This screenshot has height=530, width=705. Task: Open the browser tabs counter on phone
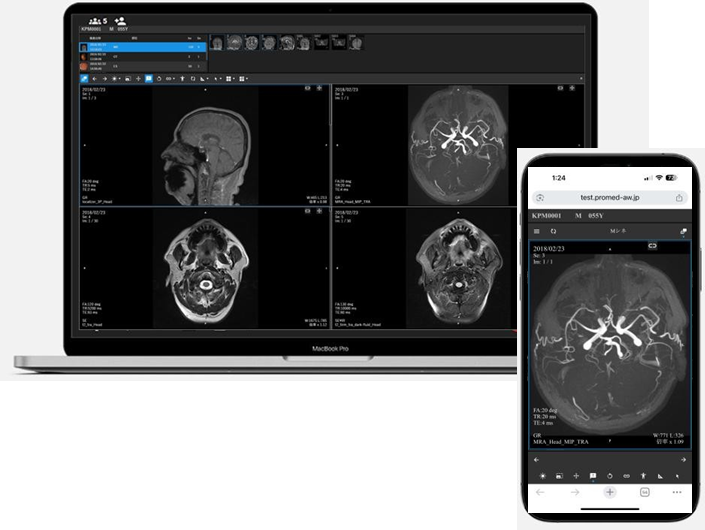[x=645, y=492]
